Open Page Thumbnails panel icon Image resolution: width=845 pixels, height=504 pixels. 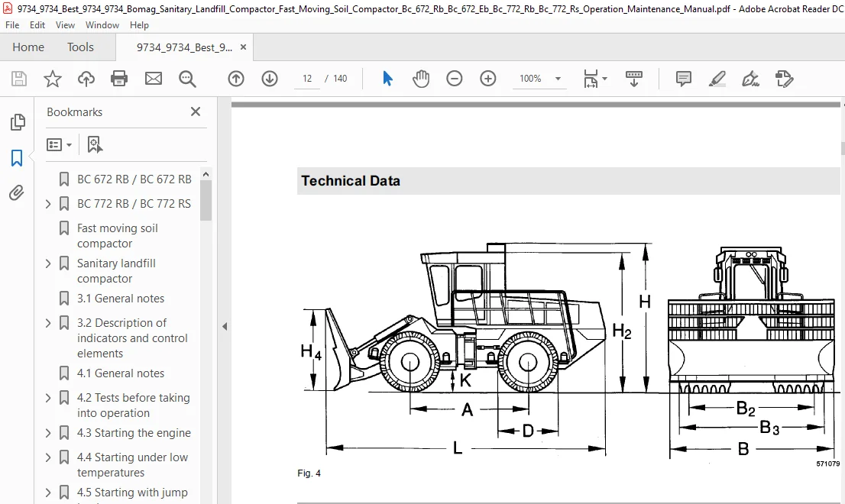click(18, 122)
